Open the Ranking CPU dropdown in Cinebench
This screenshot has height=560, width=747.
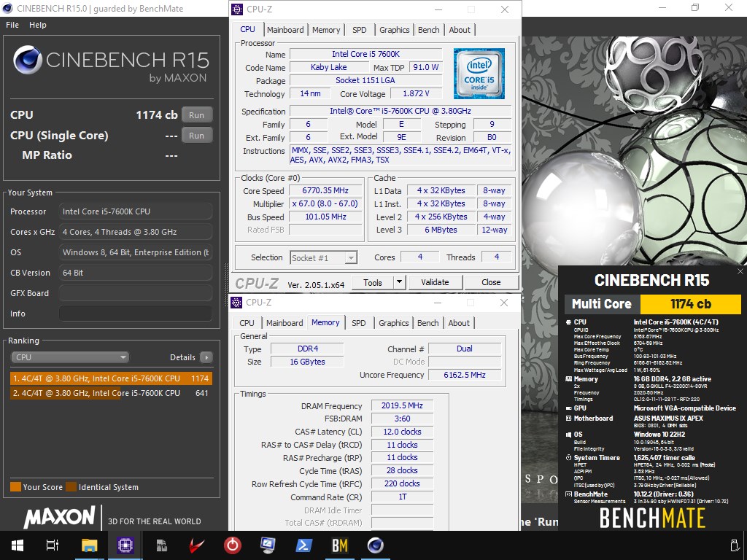coord(70,357)
